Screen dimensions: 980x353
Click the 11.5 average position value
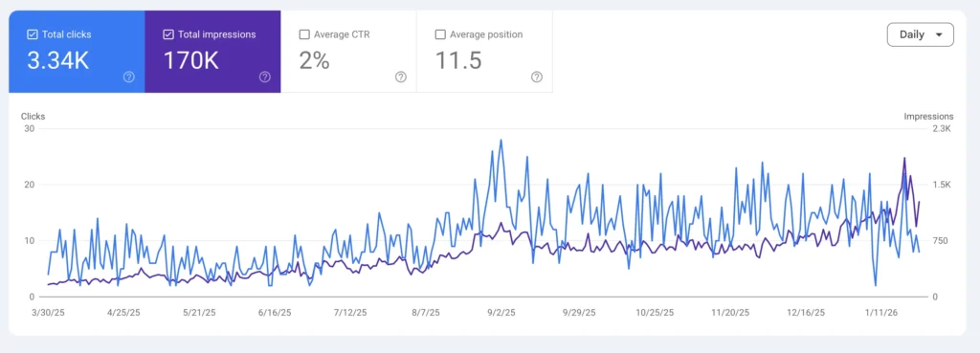pos(458,60)
